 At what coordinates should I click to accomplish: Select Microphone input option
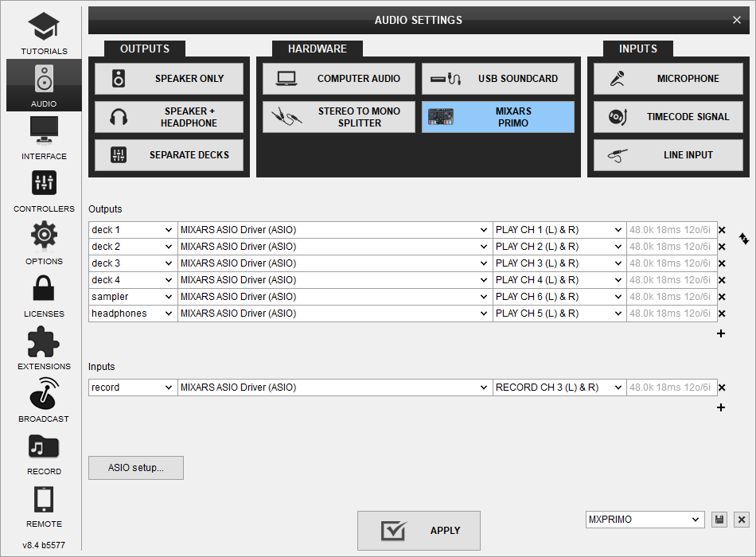point(667,79)
